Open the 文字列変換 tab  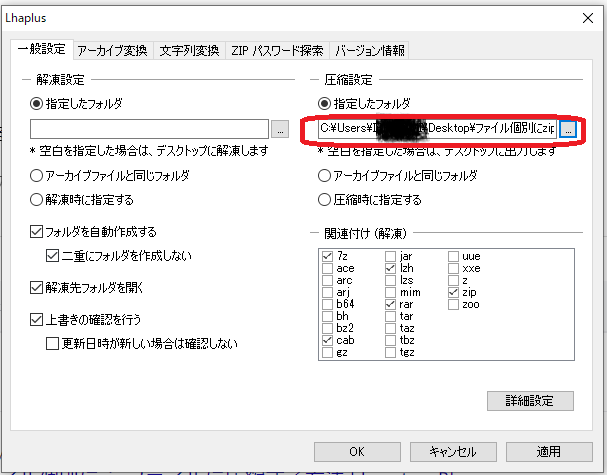pyautogui.click(x=190, y=50)
